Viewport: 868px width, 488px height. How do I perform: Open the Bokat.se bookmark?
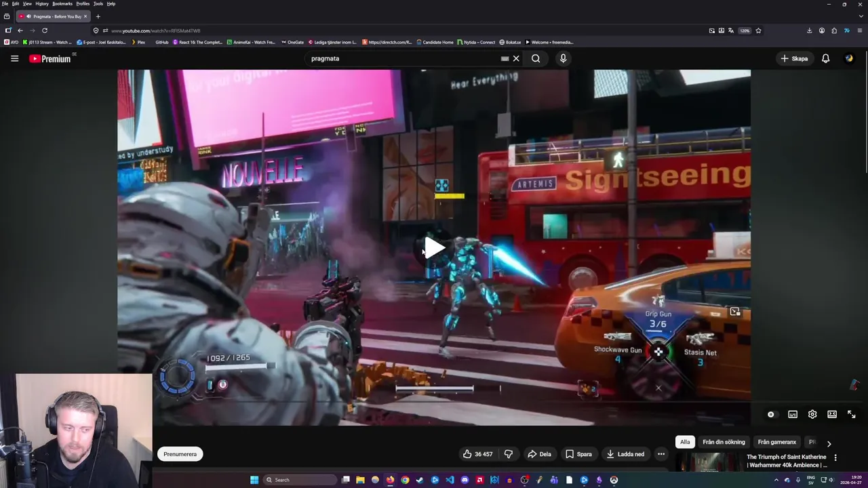510,42
